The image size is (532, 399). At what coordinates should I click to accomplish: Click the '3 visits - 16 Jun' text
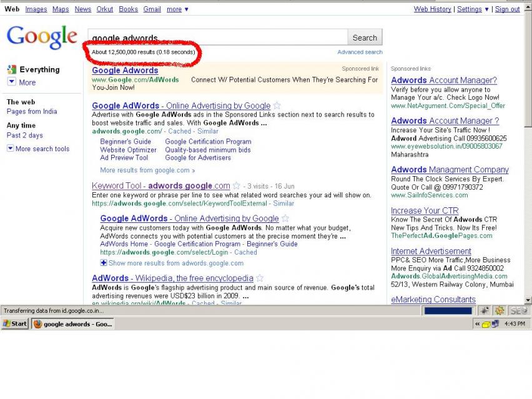(271, 186)
